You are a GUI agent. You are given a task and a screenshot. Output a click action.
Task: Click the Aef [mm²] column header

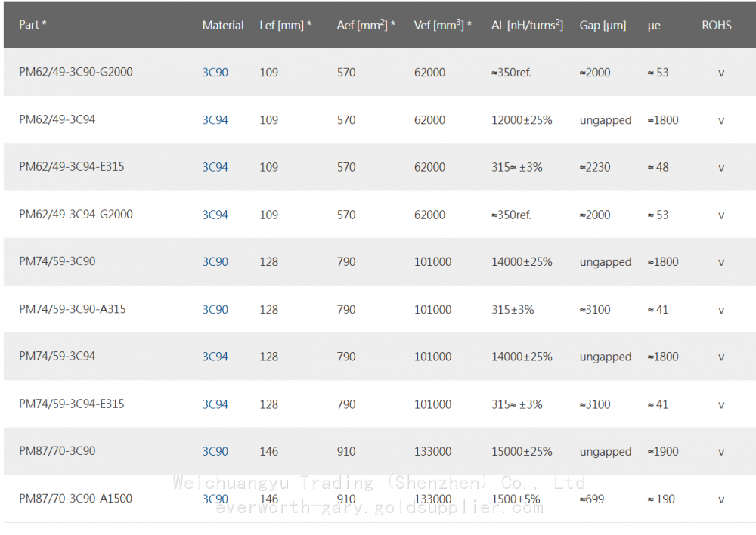coord(366,25)
